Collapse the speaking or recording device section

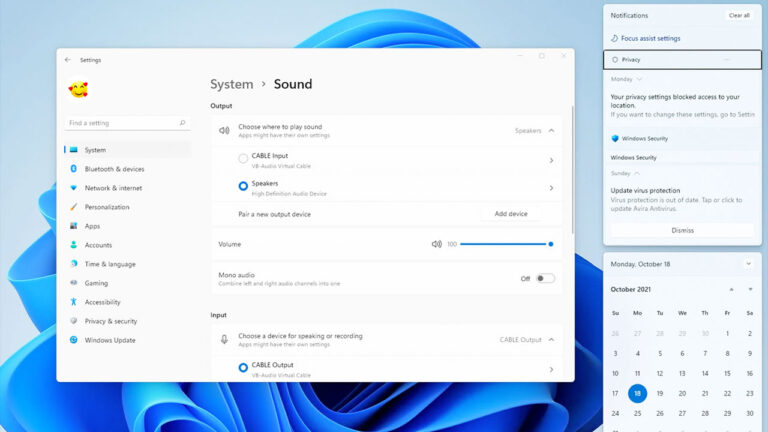[x=552, y=339]
